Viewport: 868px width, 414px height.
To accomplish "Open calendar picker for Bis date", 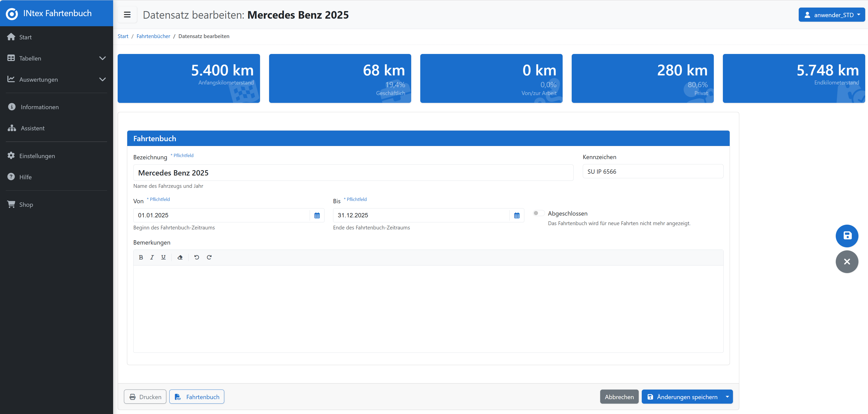I will click(517, 215).
